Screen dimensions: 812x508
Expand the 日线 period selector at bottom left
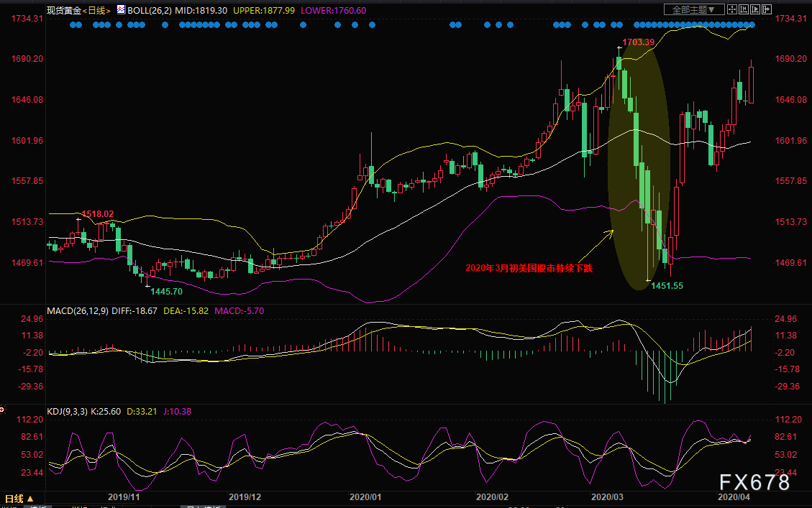pos(19,499)
